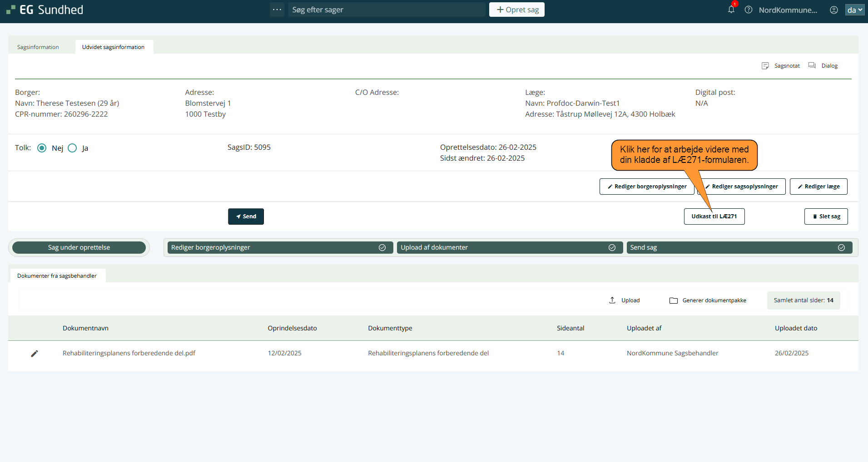868x462 pixels.
Task: Click the Udkast til LÆ271 button
Action: pos(714,216)
